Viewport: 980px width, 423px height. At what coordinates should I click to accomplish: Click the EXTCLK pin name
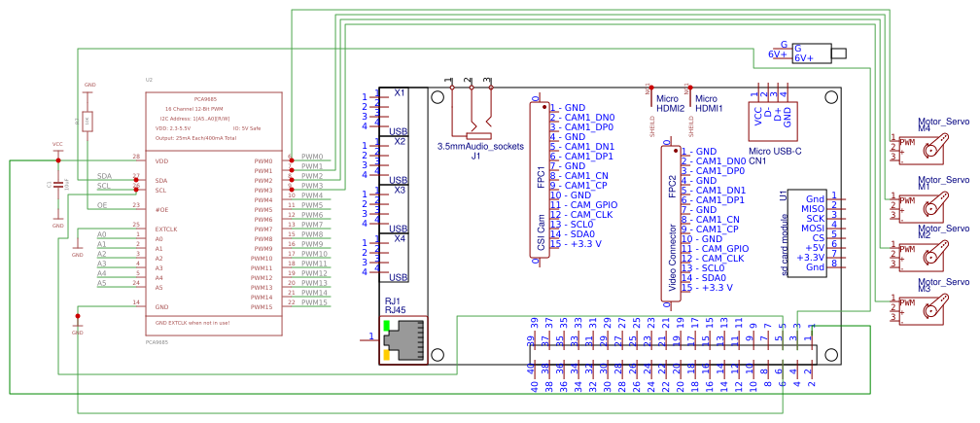[x=165, y=229]
